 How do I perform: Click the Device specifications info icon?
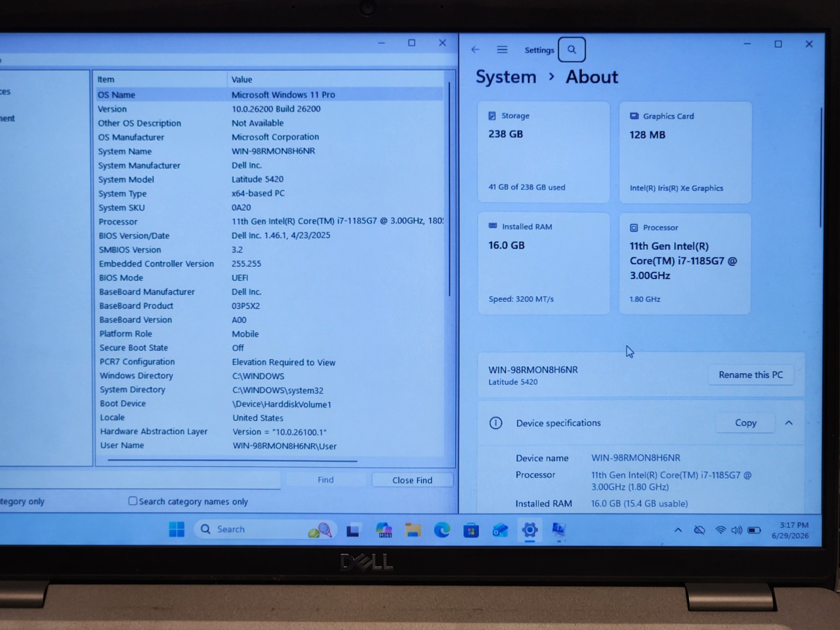point(496,423)
